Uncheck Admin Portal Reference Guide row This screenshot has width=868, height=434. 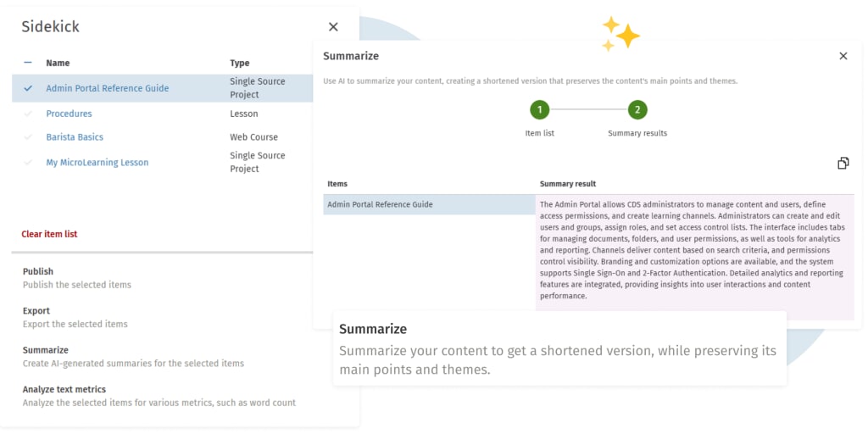click(x=28, y=88)
